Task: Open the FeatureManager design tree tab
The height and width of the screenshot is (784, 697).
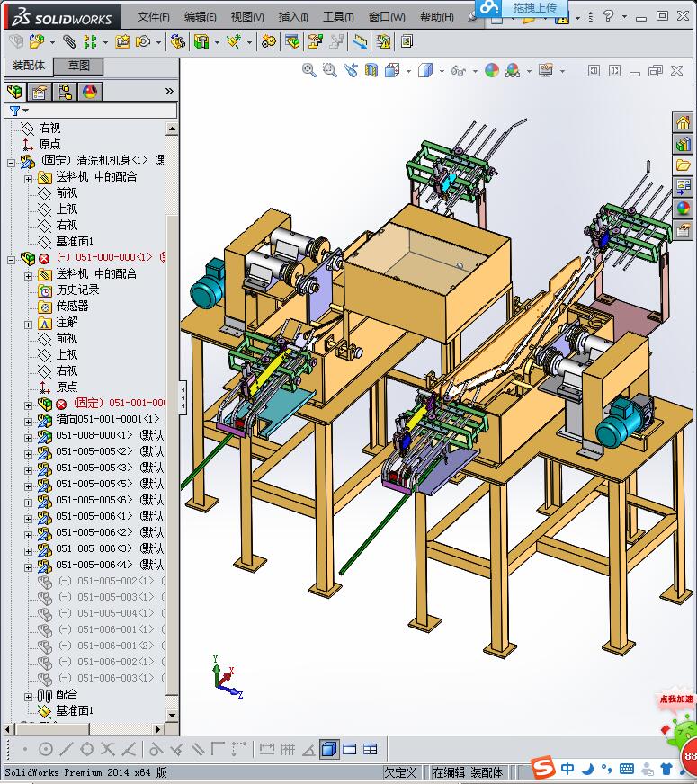Action: point(15,92)
